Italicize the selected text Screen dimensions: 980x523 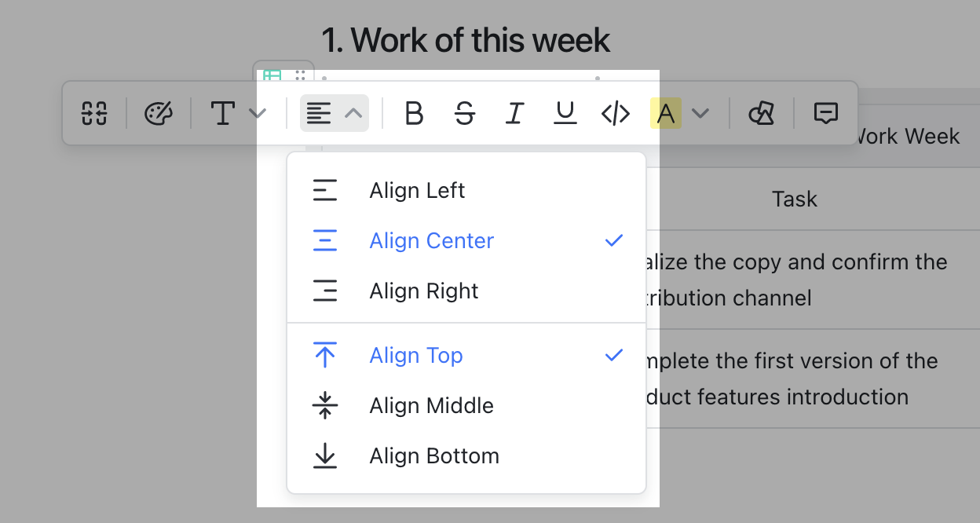pos(514,113)
